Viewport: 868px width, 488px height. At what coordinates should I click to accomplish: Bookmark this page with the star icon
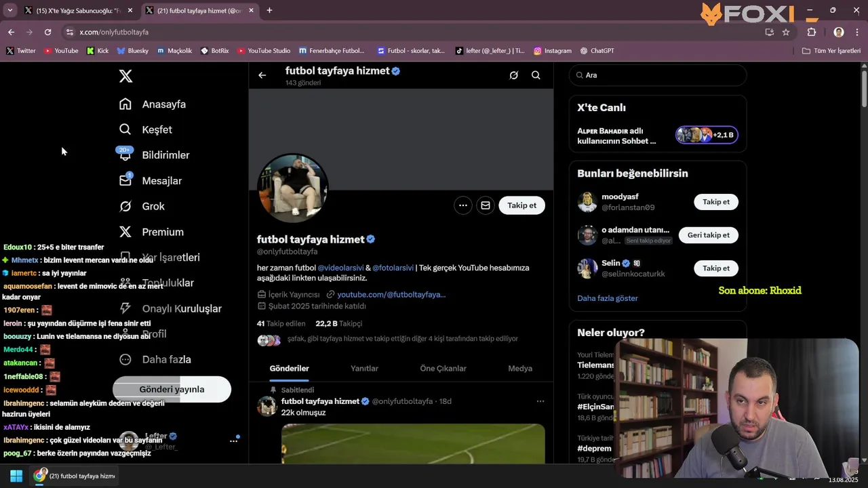click(x=786, y=32)
